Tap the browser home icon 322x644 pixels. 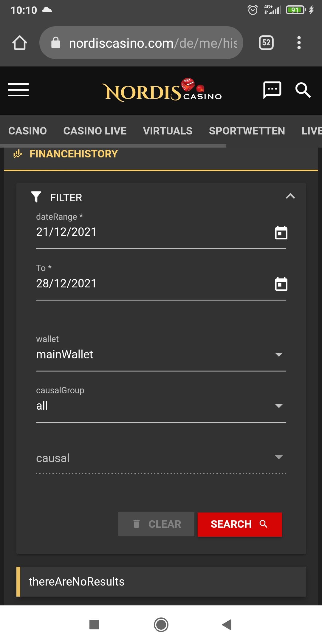20,43
